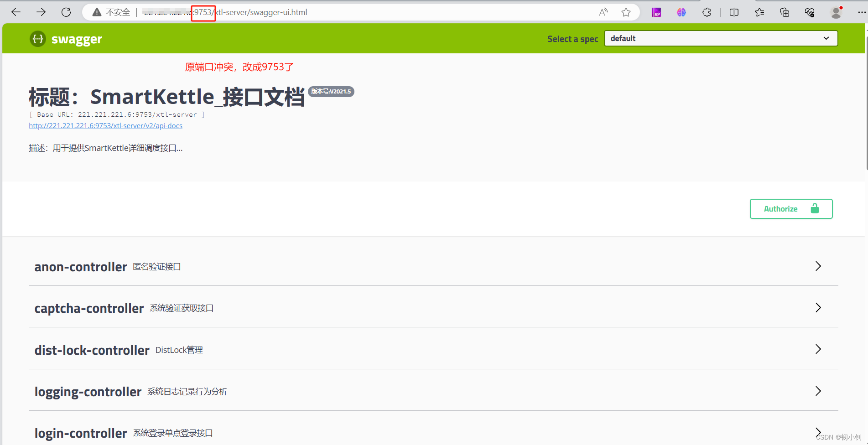This screenshot has height=445, width=868.
Task: Click the Base URL text line
Action: tap(117, 114)
